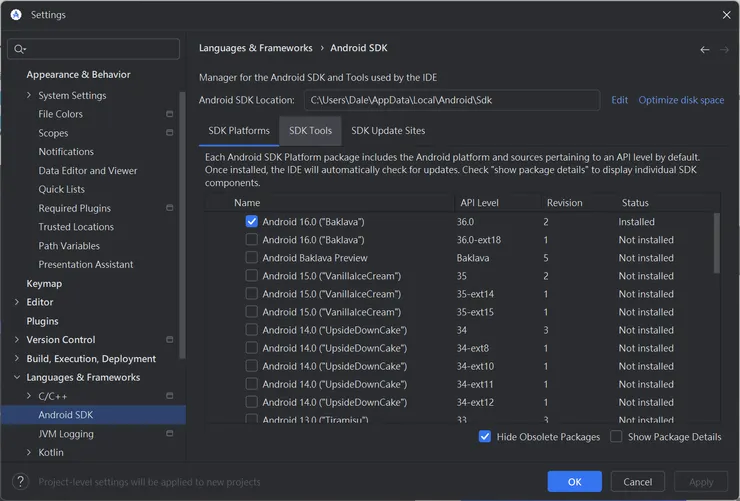Click project-level icon beside Scopes
The width and height of the screenshot is (740, 501).
tap(170, 133)
